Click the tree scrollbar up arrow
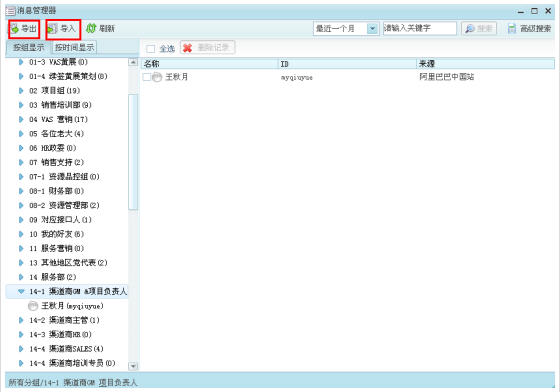This screenshot has width=560, height=392. 133,62
